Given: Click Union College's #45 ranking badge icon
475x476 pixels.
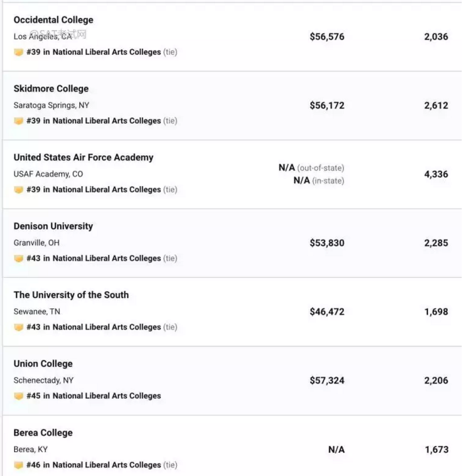Looking at the screenshot, I should (x=18, y=396).
